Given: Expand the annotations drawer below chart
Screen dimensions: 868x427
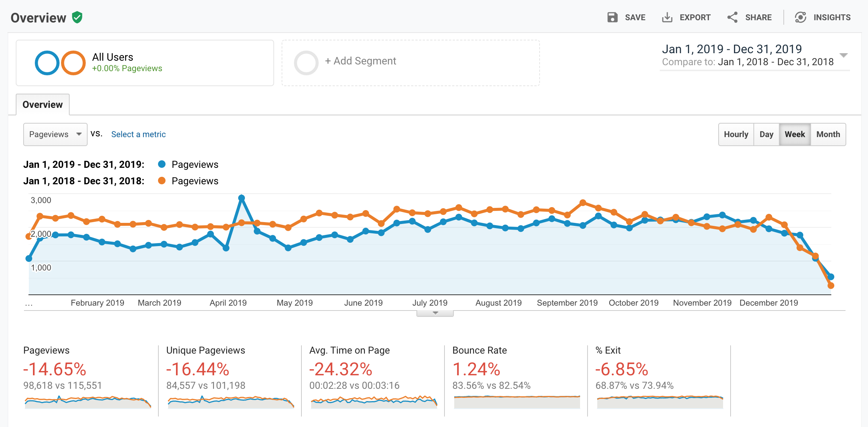Looking at the screenshot, I should pos(435,313).
